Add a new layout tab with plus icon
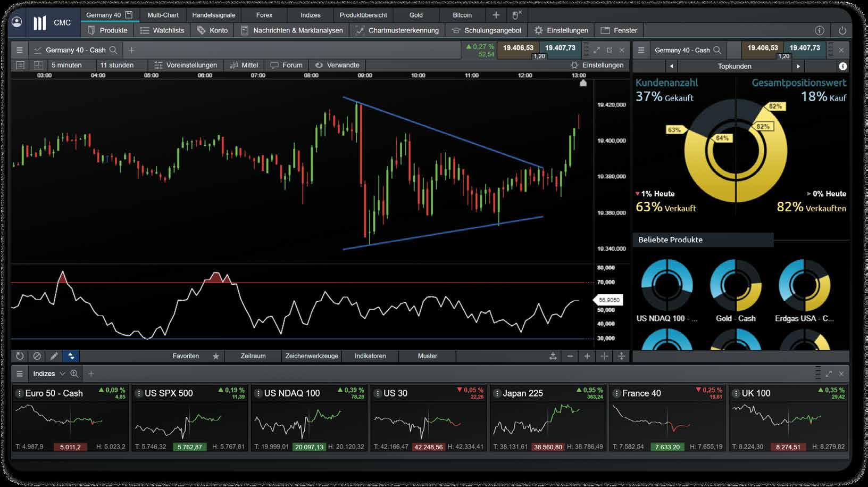This screenshot has height=487, width=868. [496, 15]
